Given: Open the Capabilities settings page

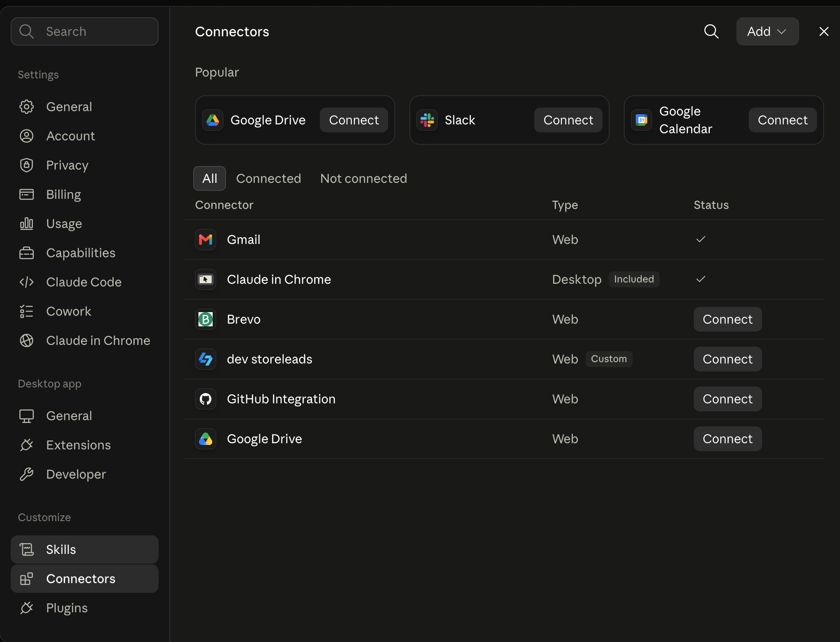Looking at the screenshot, I should click(x=85, y=253).
